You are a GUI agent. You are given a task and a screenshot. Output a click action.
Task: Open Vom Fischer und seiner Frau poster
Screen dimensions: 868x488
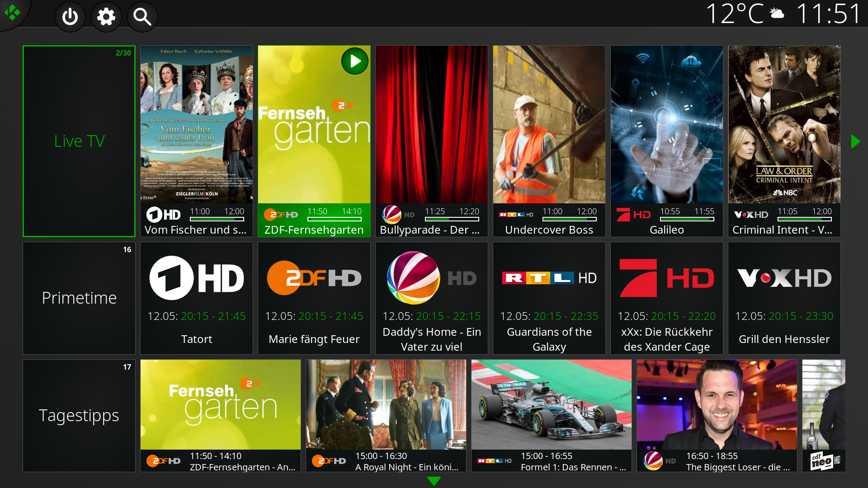tap(197, 124)
